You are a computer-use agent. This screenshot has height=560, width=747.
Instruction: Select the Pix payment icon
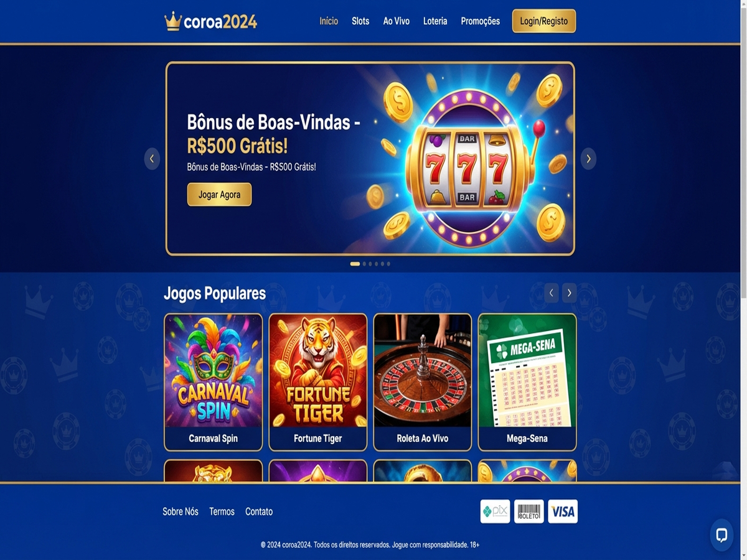(496, 511)
